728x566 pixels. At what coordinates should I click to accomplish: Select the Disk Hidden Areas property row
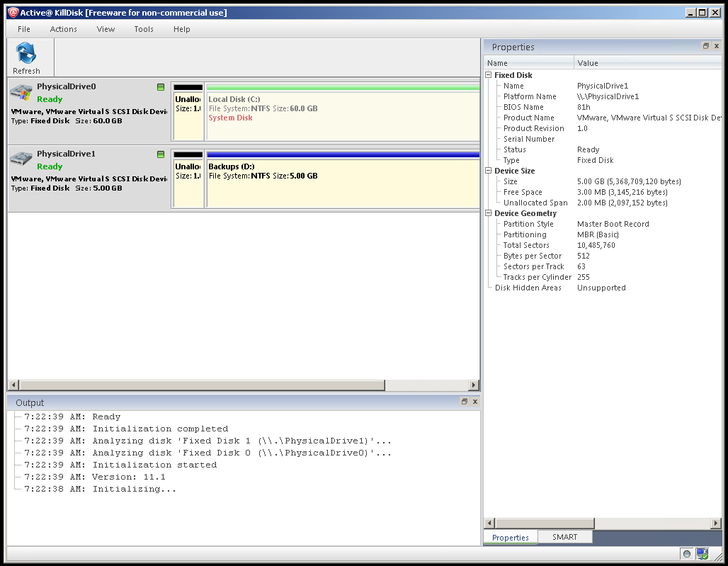tap(603, 288)
